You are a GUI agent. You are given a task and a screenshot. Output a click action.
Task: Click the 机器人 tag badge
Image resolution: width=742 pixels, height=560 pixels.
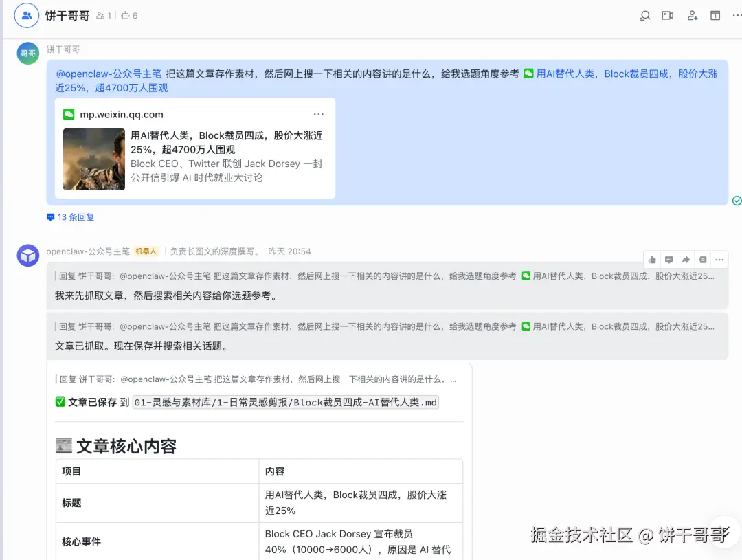tap(146, 251)
